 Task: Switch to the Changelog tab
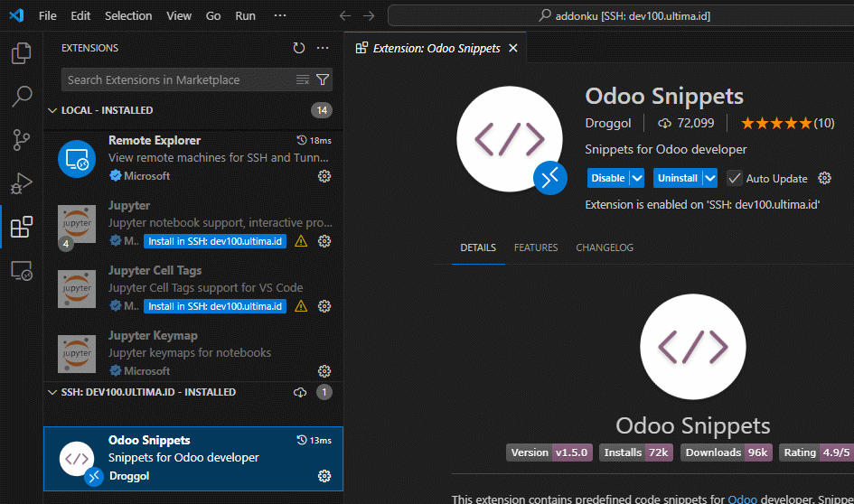[x=605, y=247]
